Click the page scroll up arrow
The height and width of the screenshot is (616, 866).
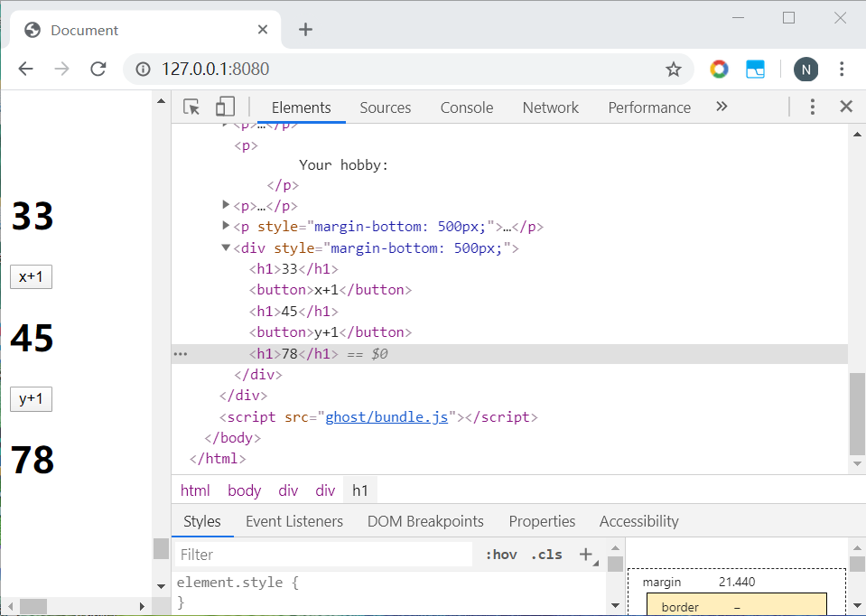tap(161, 101)
